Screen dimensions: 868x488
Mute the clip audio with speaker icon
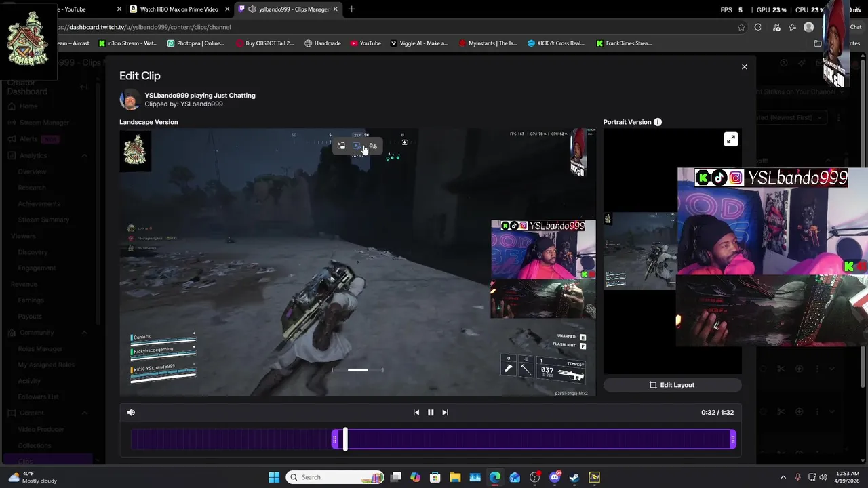(x=131, y=412)
